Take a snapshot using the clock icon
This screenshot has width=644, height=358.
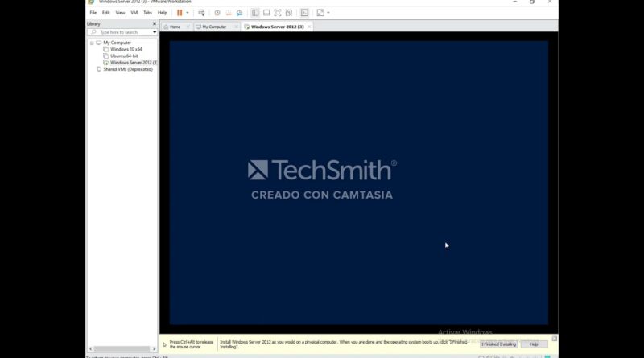click(x=217, y=13)
